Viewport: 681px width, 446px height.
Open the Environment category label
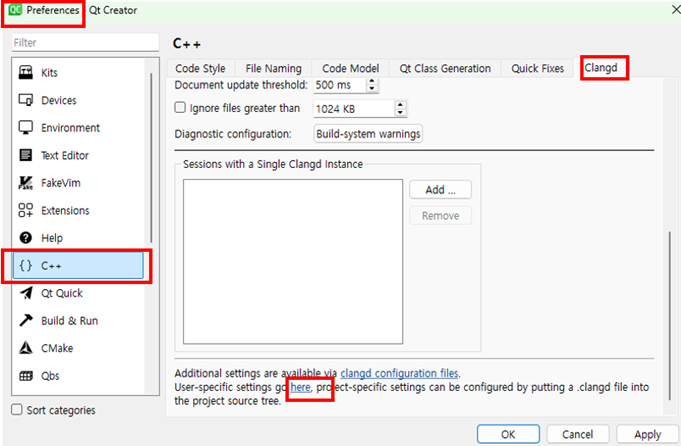(70, 128)
